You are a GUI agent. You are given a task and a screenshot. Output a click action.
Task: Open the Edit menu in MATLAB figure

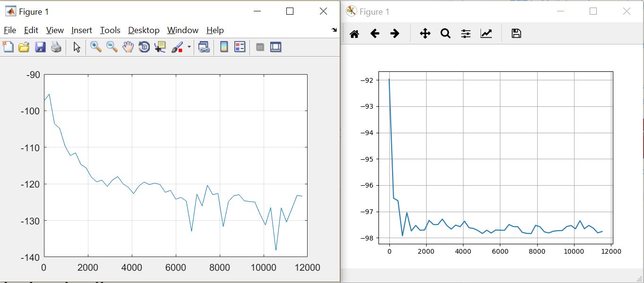coord(31,30)
